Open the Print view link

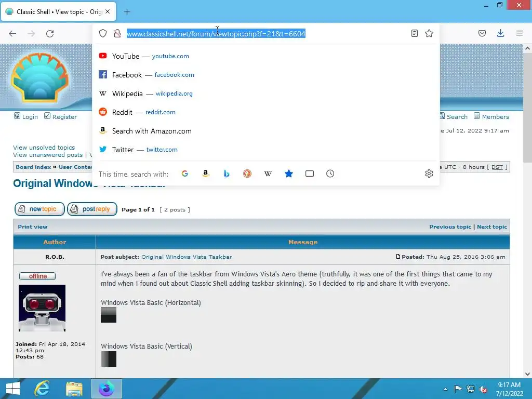click(x=33, y=227)
